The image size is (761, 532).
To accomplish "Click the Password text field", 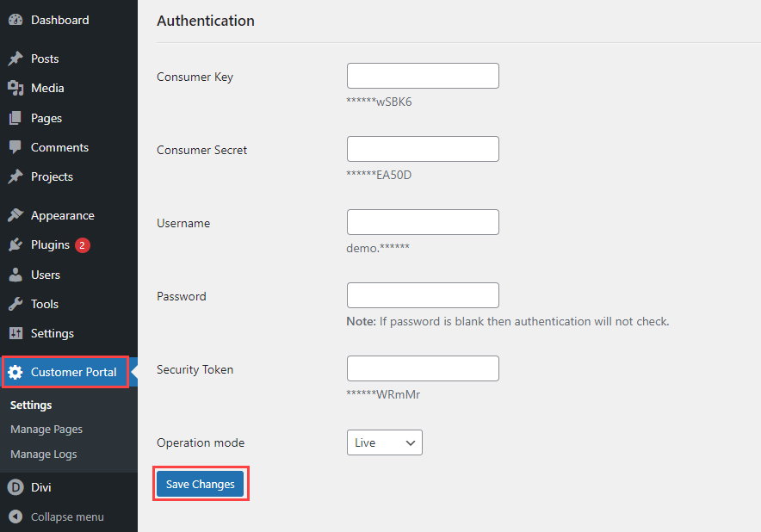I will coord(423,295).
